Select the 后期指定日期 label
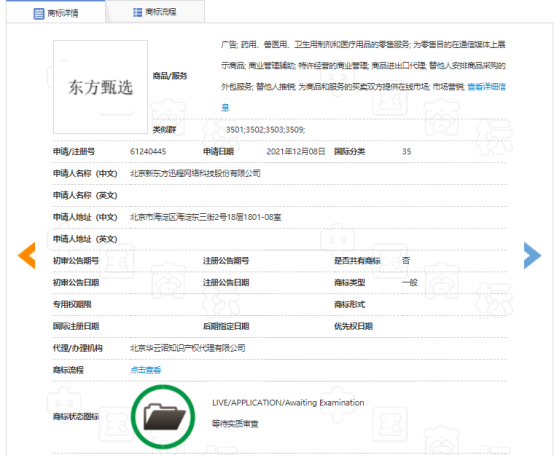The height and width of the screenshot is (456, 554). click(226, 326)
